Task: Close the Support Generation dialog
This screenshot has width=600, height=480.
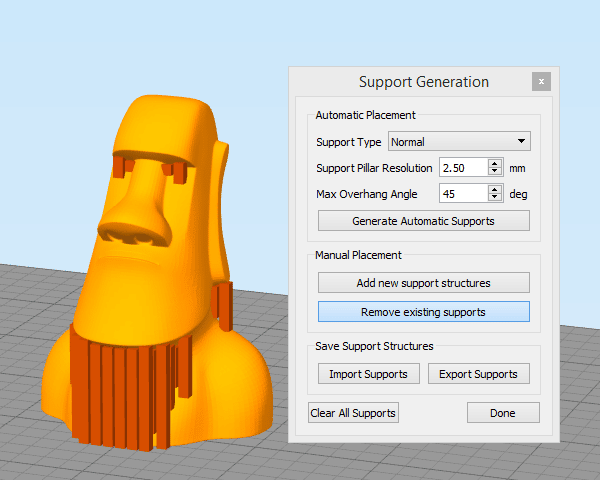Action: tap(541, 82)
